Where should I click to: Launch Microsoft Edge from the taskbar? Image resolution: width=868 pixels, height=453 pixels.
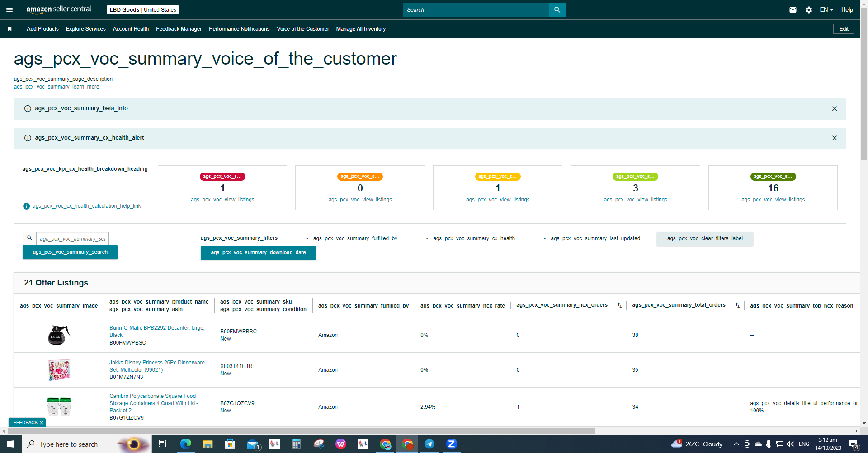(185, 444)
